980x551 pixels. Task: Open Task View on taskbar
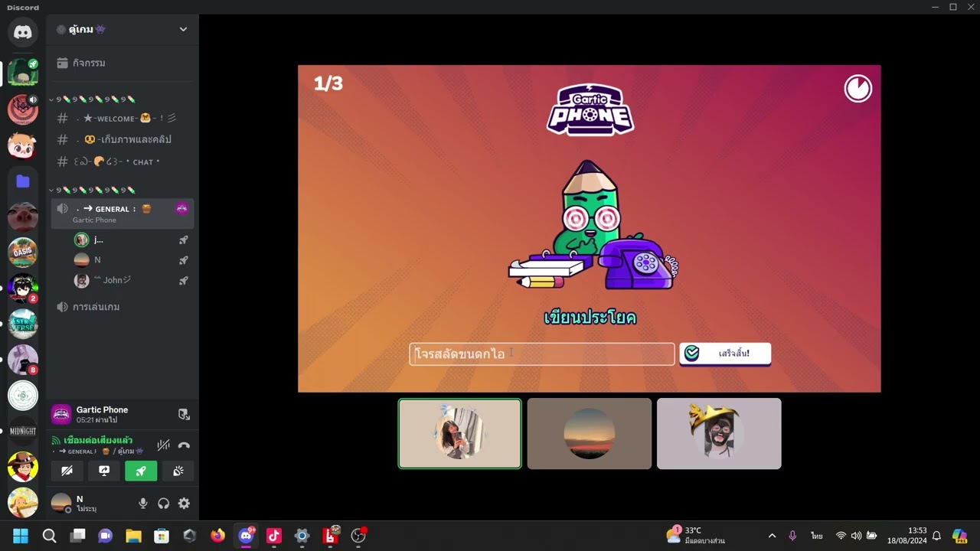tap(77, 536)
